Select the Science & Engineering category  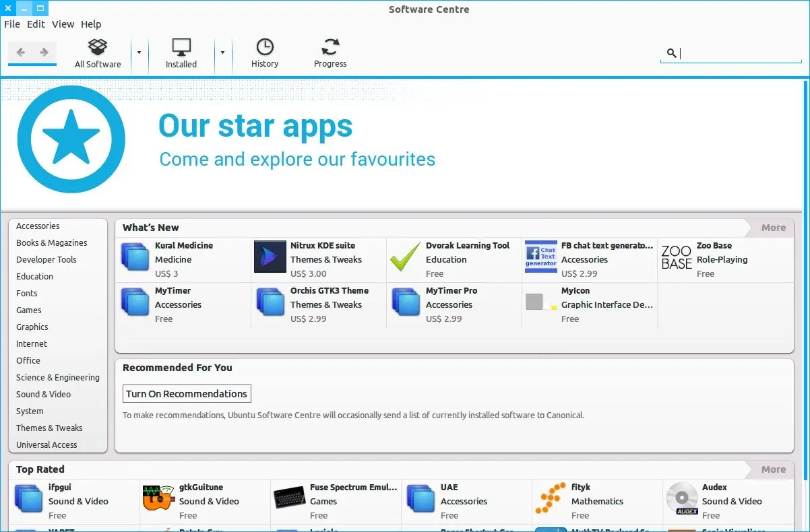point(58,378)
